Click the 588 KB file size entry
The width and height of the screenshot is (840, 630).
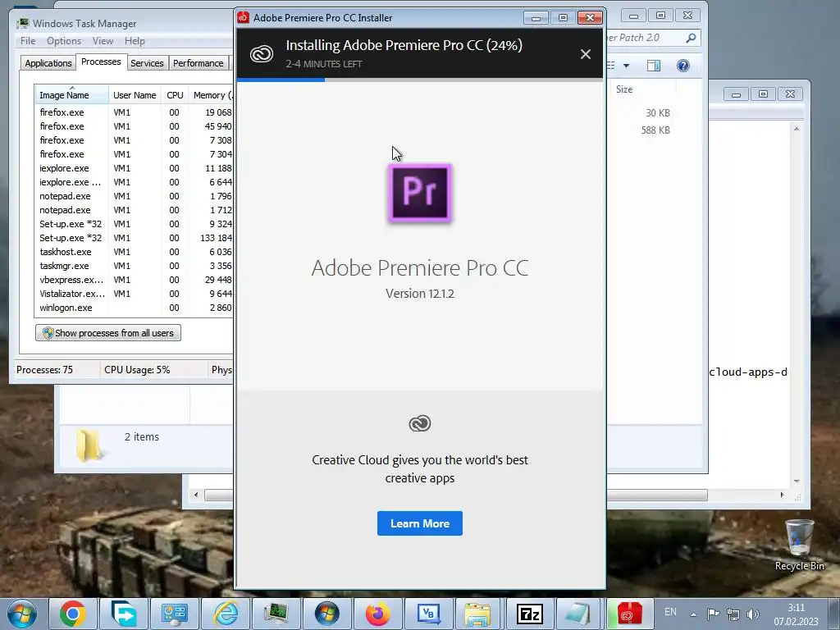click(x=655, y=130)
